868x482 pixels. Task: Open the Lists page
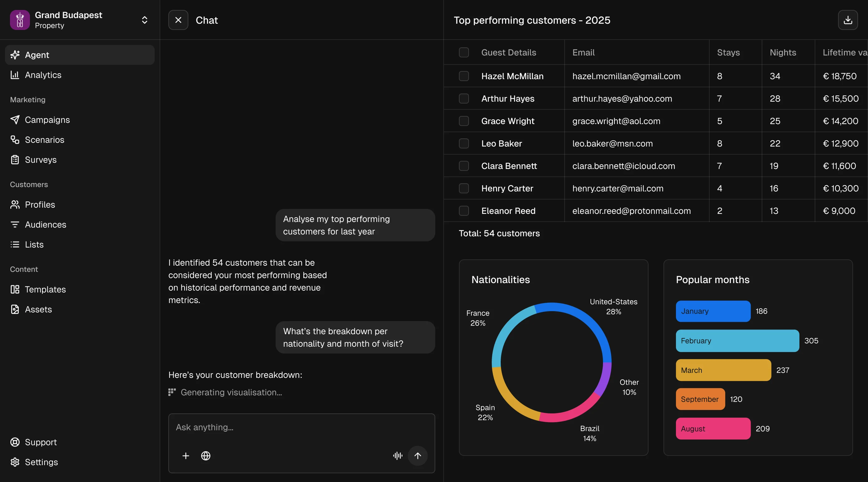pyautogui.click(x=80, y=244)
